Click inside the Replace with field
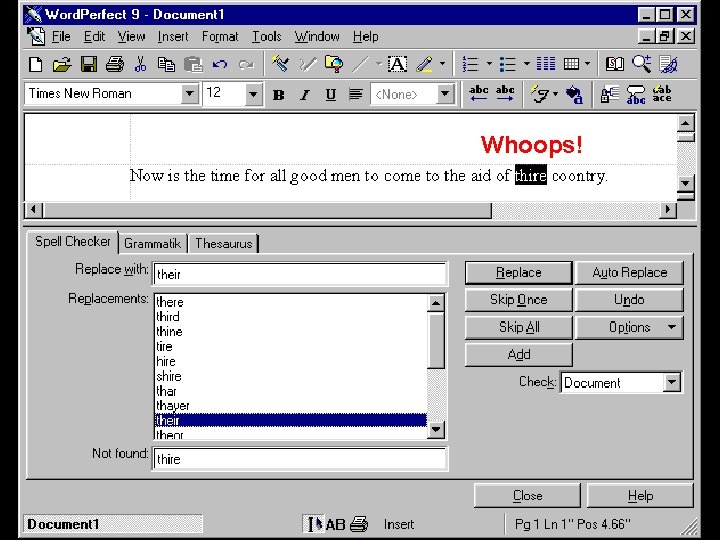The height and width of the screenshot is (540, 720). click(299, 275)
